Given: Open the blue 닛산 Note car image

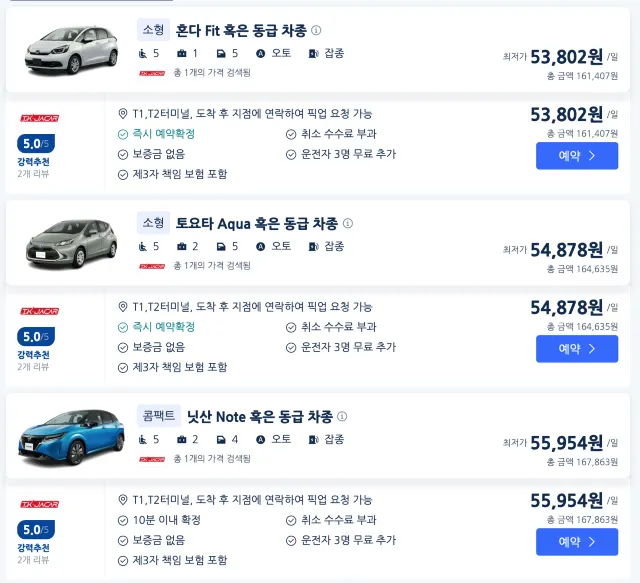Looking at the screenshot, I should pyautogui.click(x=70, y=438).
